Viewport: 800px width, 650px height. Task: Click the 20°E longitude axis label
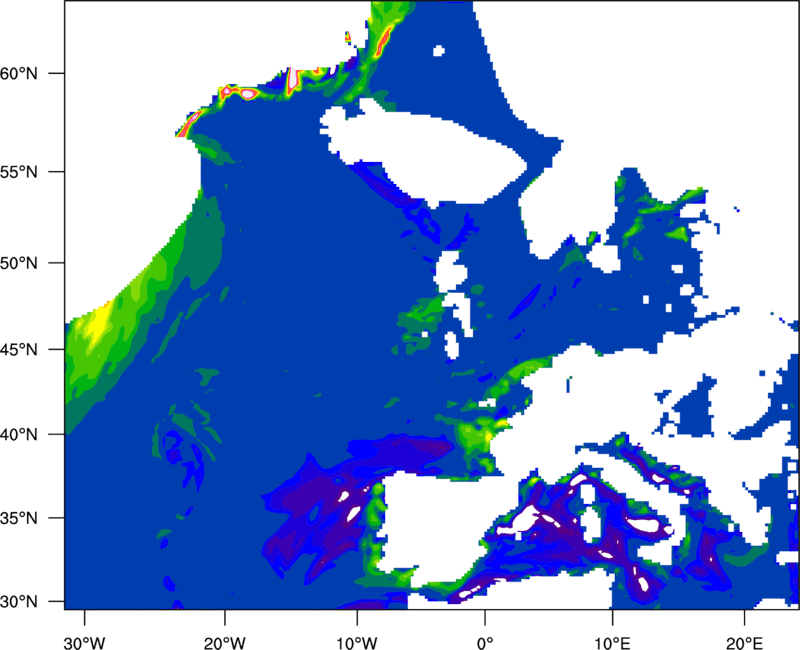744,643
